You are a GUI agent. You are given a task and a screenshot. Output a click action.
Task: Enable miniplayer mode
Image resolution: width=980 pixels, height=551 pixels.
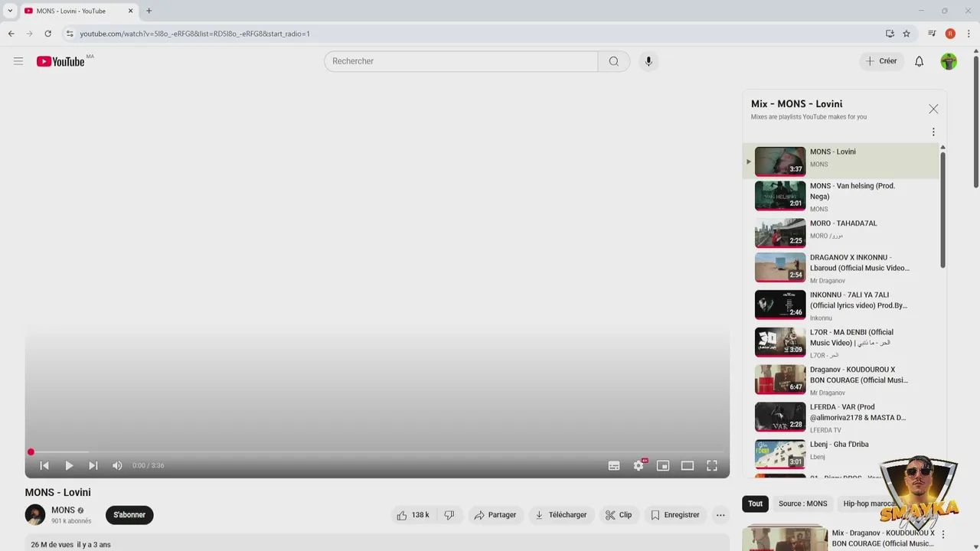tap(663, 465)
